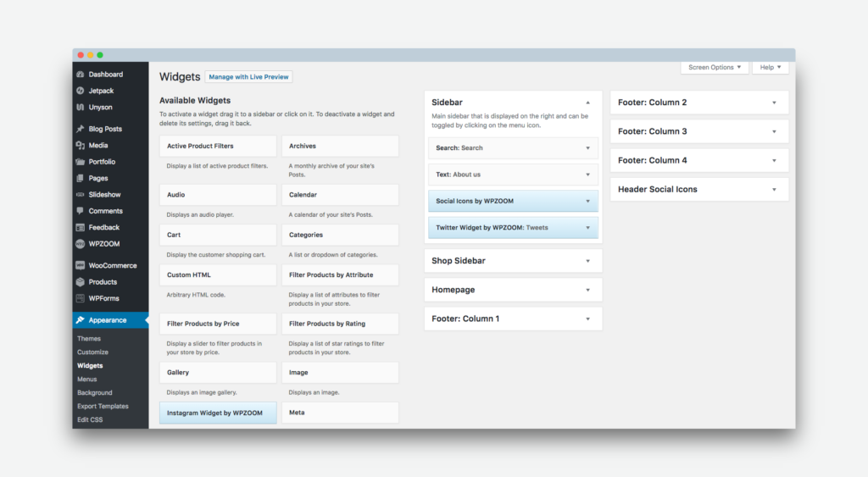Expand Footer: Column 1 area
Viewport: 868px width, 477px height.
point(513,319)
